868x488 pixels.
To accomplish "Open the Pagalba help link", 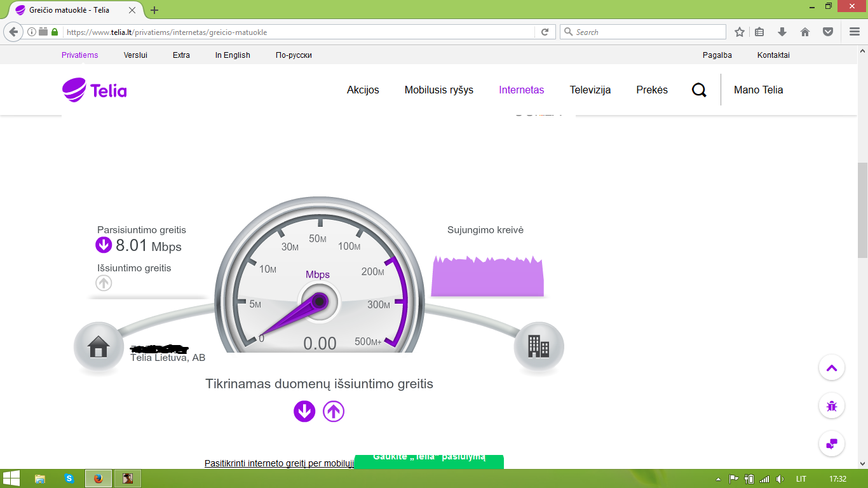I will click(717, 55).
